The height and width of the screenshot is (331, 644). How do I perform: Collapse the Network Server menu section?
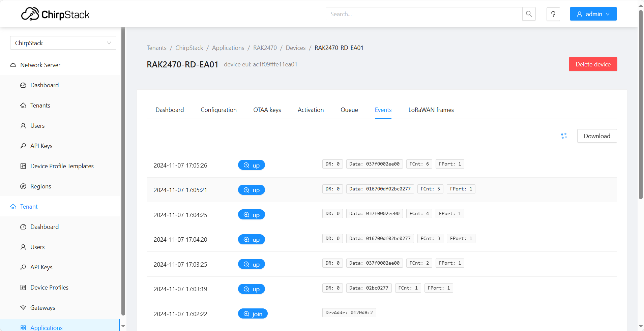(x=60, y=65)
